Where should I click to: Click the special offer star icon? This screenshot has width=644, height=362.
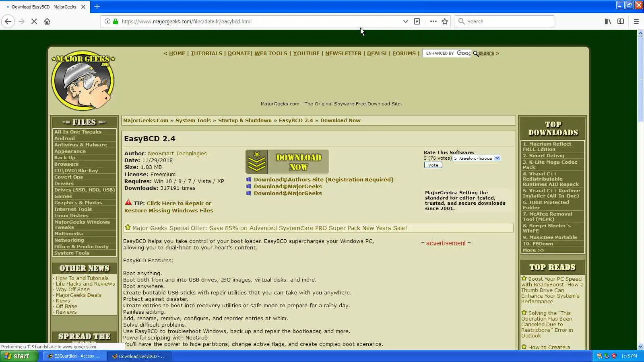[x=128, y=228]
